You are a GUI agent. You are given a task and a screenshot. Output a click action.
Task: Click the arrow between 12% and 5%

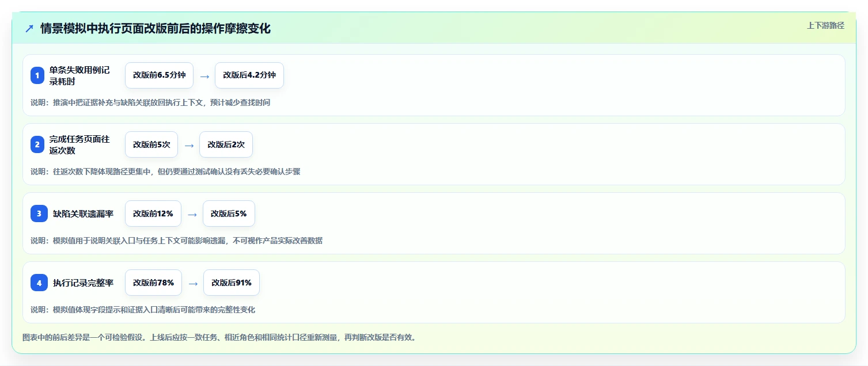[192, 214]
